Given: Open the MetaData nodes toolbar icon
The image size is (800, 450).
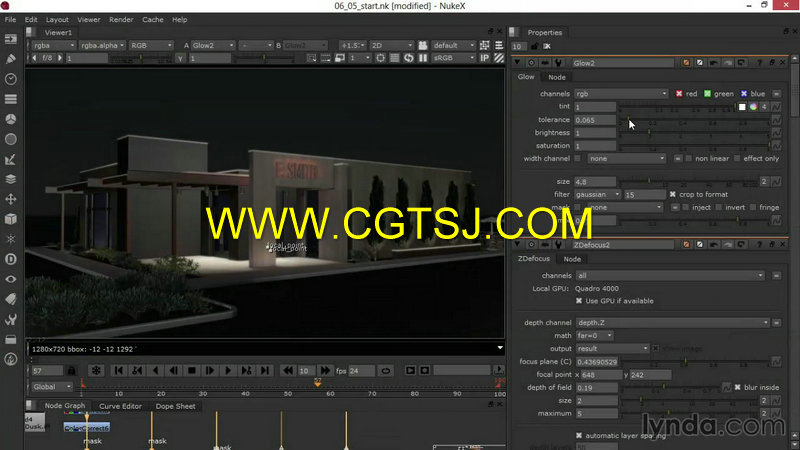Looking at the screenshot, I should [11, 299].
